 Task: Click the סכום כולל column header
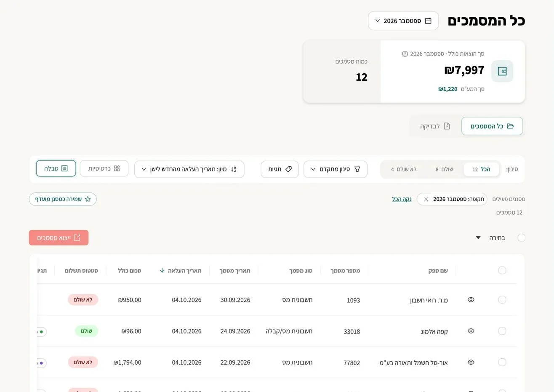point(129,271)
